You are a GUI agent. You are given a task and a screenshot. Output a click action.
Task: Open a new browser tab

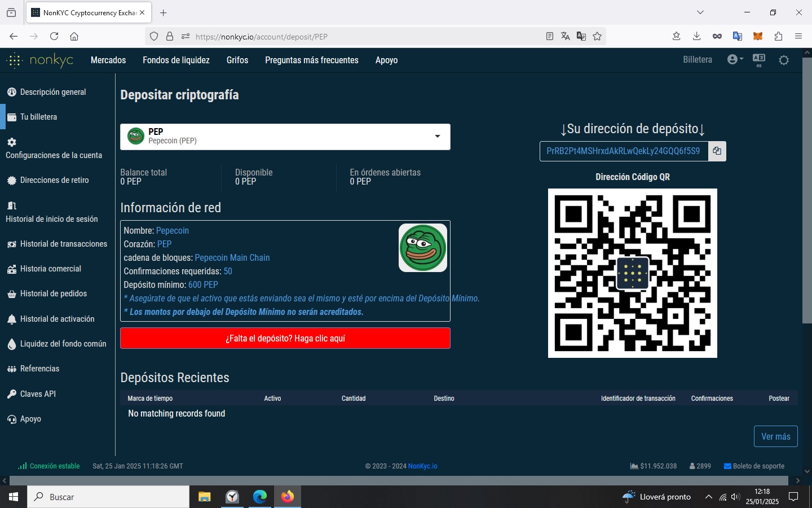pos(164,12)
